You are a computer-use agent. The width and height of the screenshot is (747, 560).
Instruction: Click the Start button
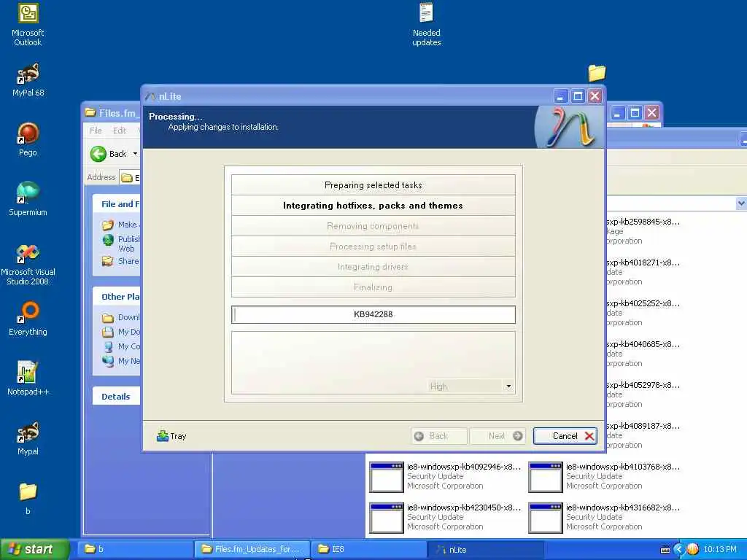coord(34,549)
